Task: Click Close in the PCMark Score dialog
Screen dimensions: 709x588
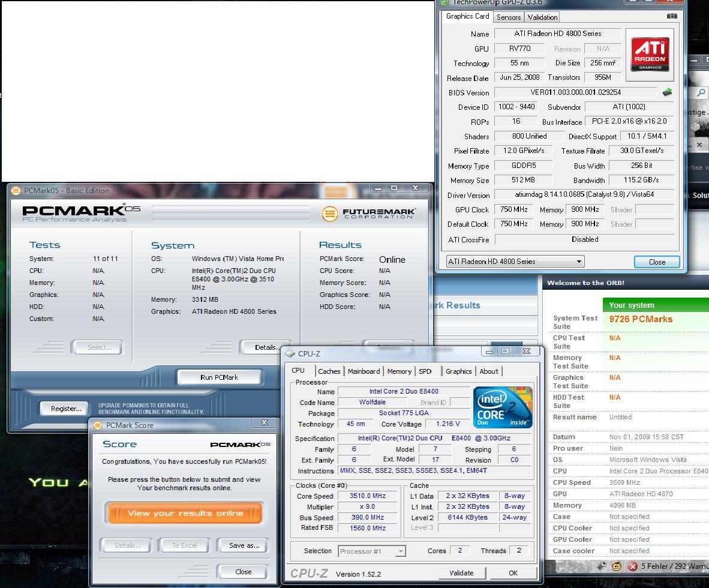Action: (244, 572)
